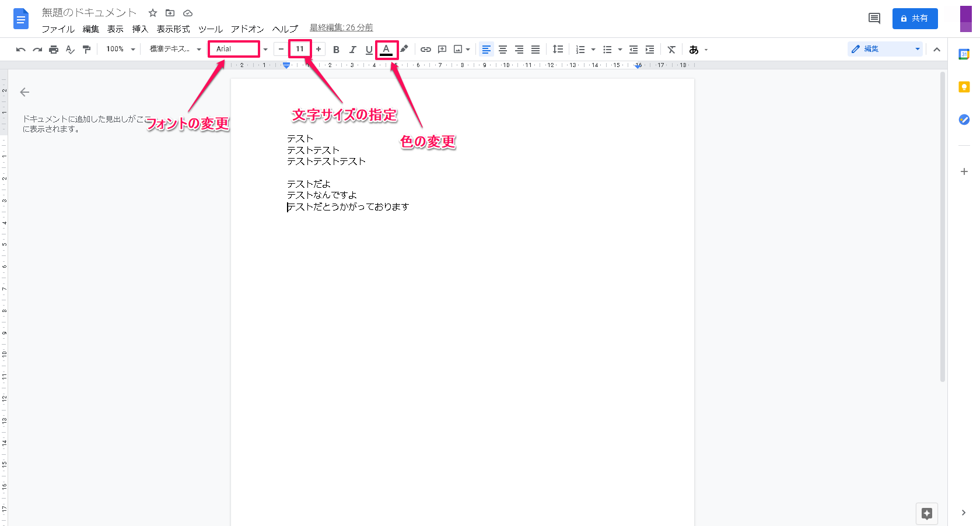Expand the input tools dropdown arrow
Viewport: 980px width, 526px height.
pyautogui.click(x=706, y=50)
